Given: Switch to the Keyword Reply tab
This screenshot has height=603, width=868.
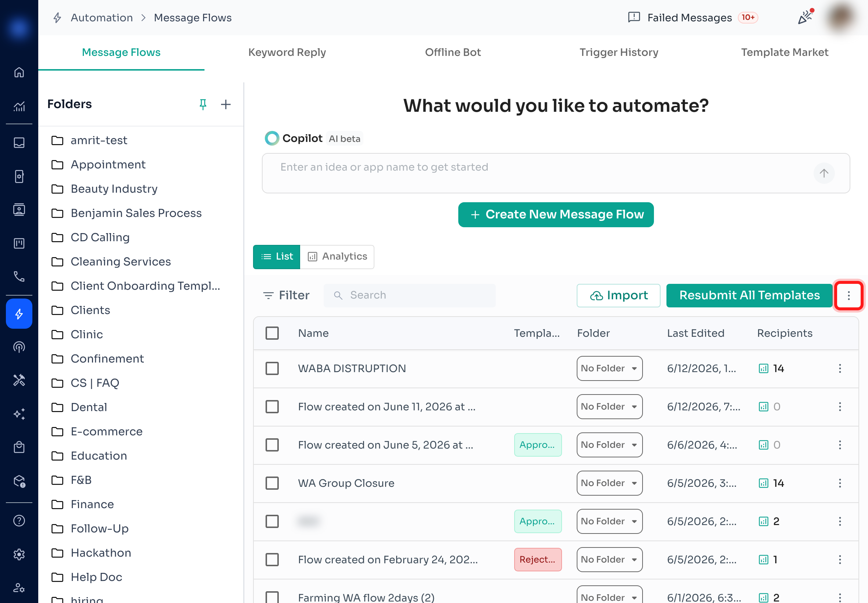Looking at the screenshot, I should [287, 52].
